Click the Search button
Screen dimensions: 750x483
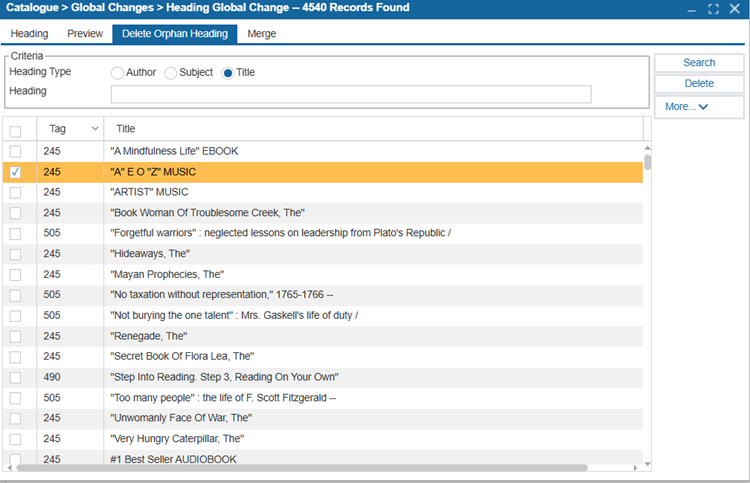(699, 63)
